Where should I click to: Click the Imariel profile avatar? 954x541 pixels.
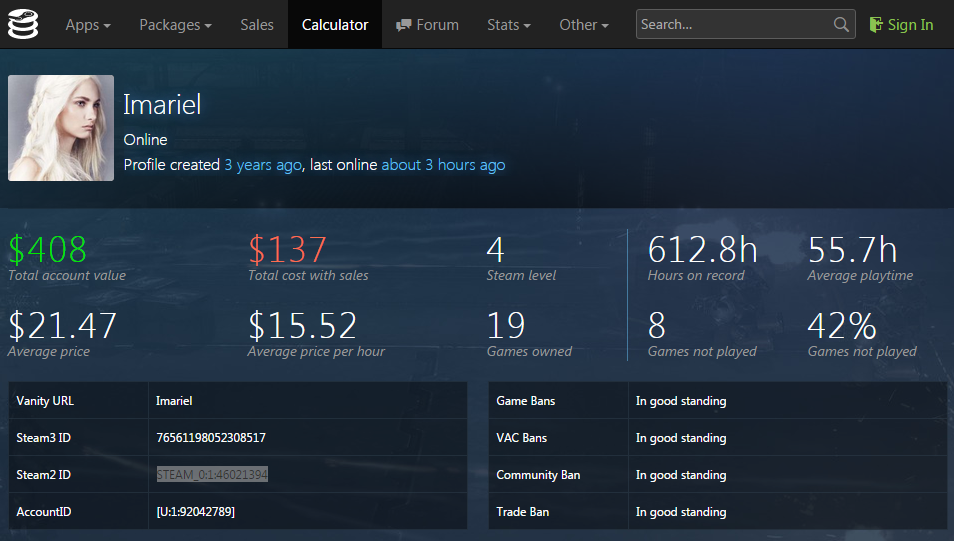coord(61,128)
